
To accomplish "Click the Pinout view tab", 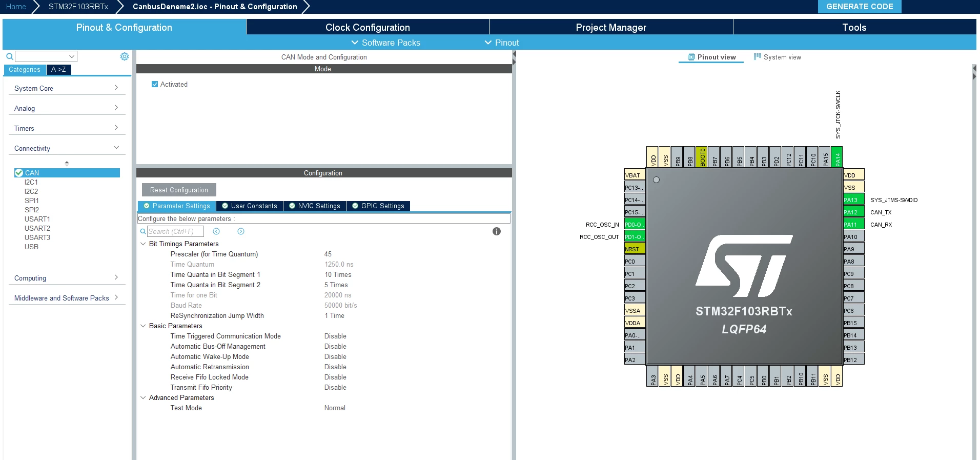I will [711, 57].
